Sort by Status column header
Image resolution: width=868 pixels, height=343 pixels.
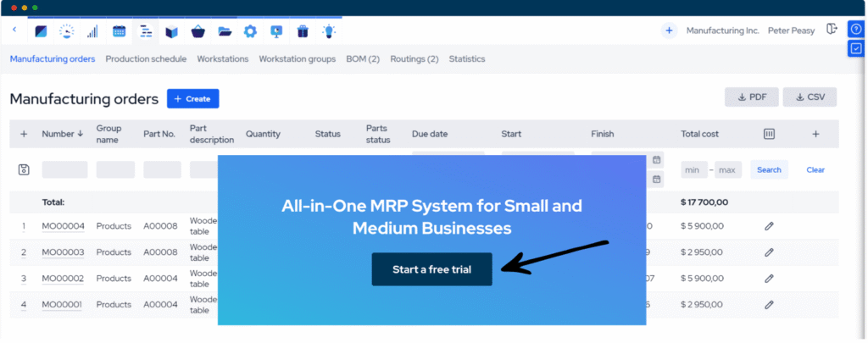coord(328,134)
